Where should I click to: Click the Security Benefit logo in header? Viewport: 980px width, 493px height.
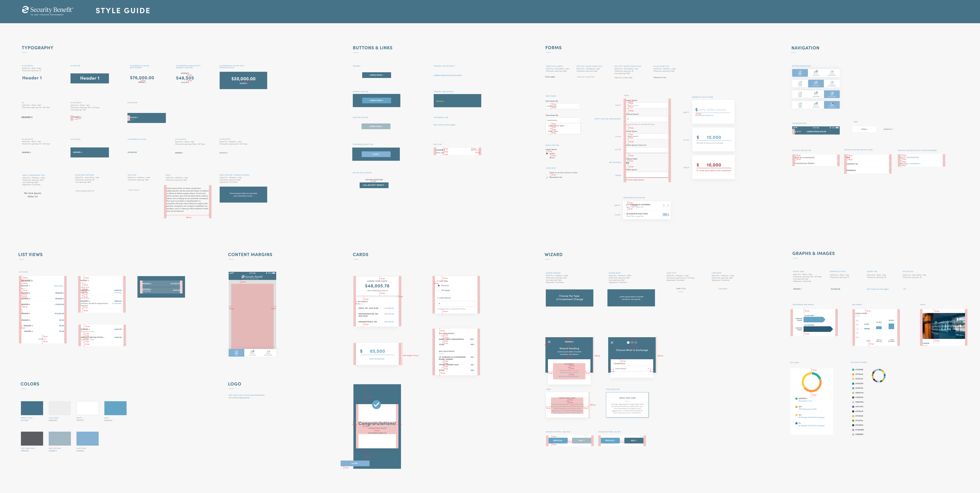48,11
